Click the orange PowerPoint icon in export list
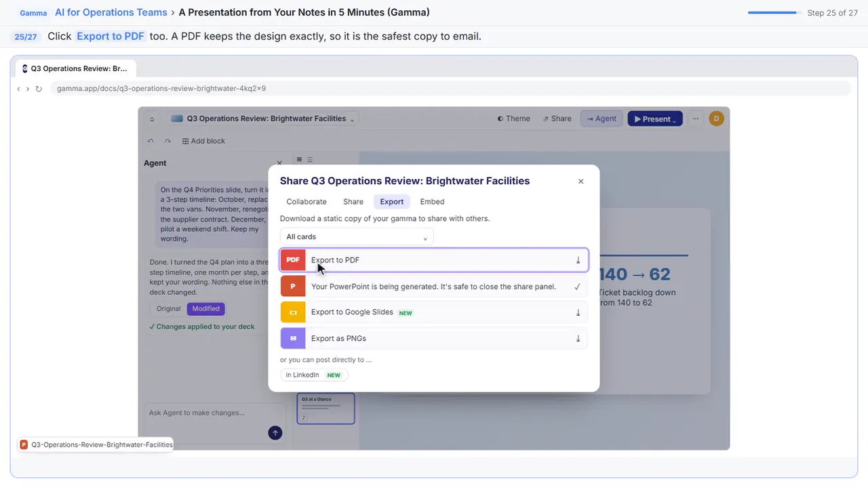 [x=293, y=287]
